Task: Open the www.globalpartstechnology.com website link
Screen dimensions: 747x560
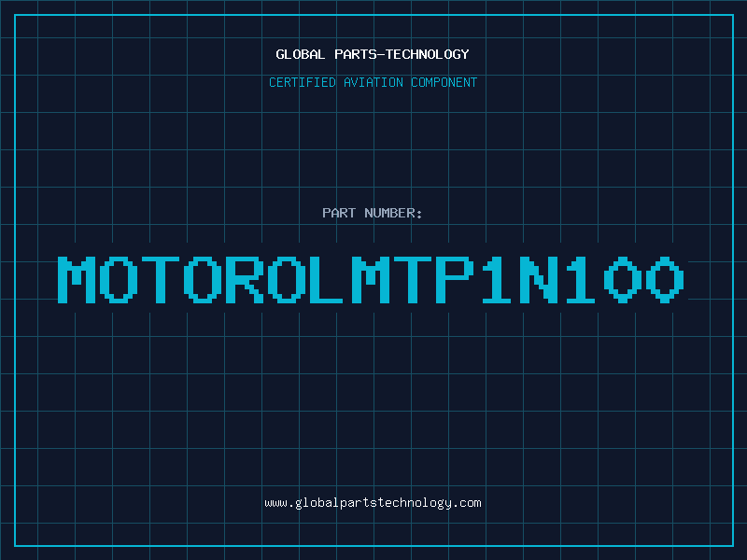Action: coord(373,503)
